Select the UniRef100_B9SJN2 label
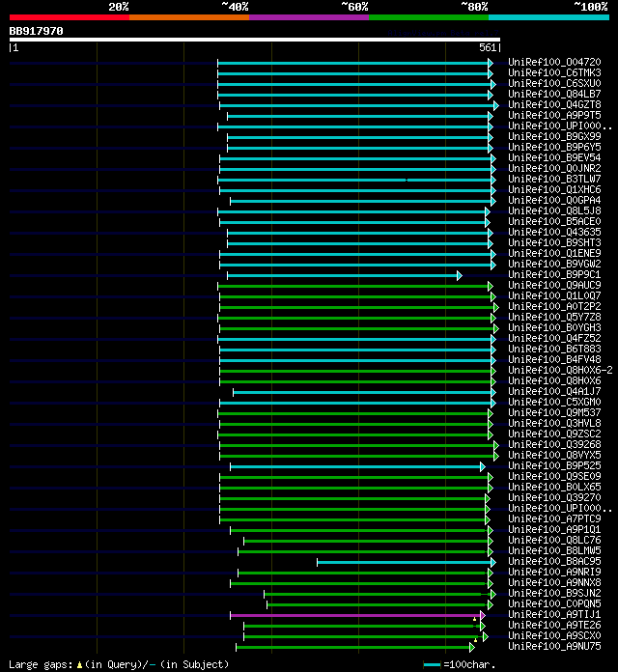This screenshot has width=618, height=672. 554,593
